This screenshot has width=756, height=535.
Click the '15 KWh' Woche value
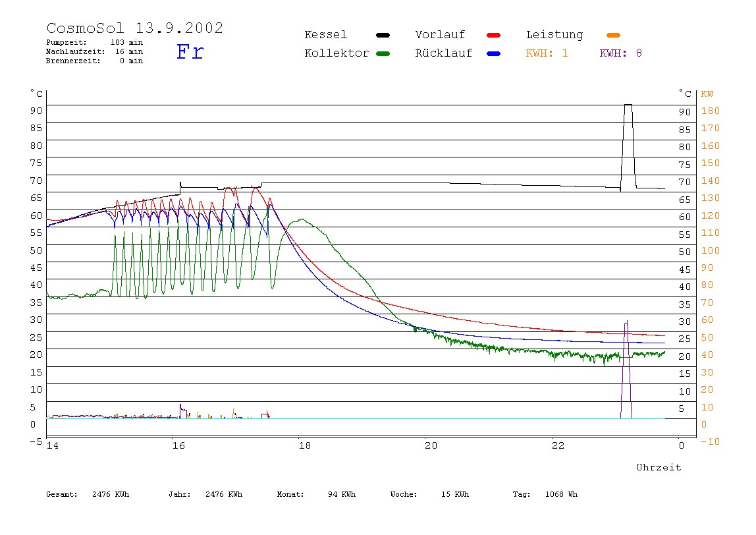(x=454, y=494)
